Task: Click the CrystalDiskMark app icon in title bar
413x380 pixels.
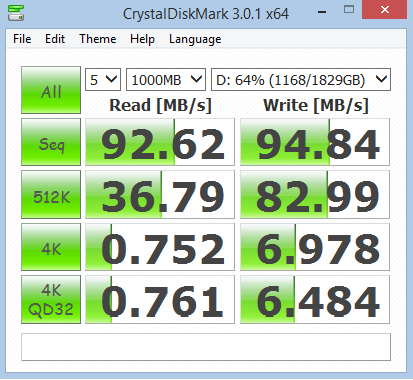Action: (x=16, y=13)
